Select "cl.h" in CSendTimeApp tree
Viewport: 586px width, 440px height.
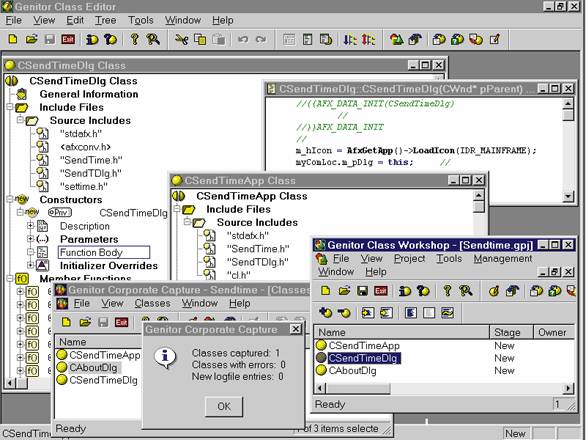pos(238,275)
